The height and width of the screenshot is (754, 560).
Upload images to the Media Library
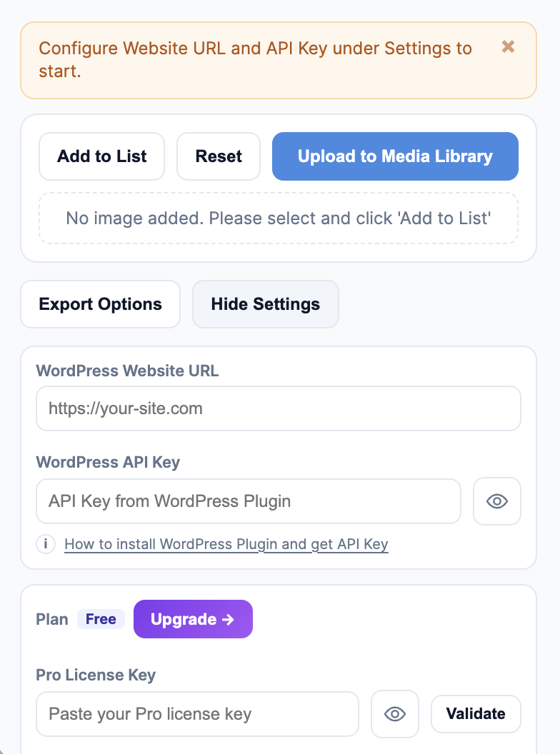[395, 156]
